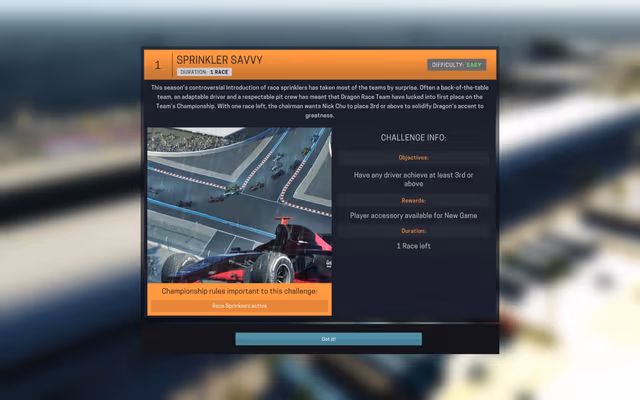This screenshot has width=640, height=400.
Task: Click the Got it! button
Action: [x=328, y=339]
